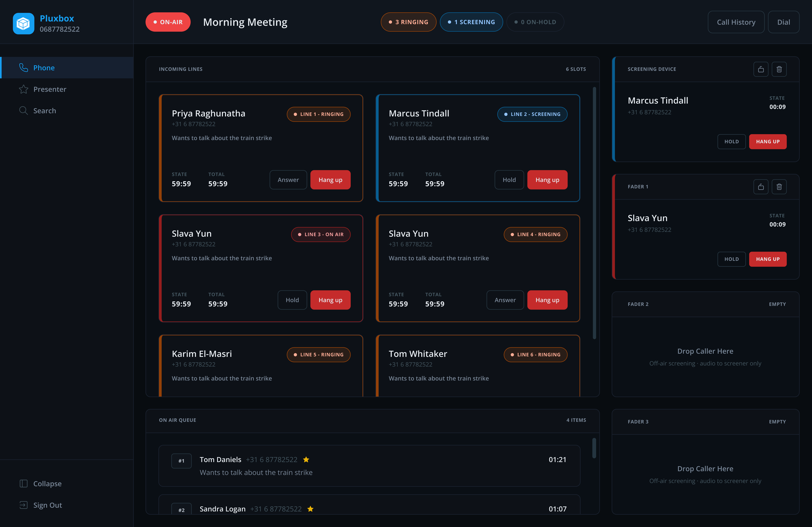This screenshot has height=527, width=812.
Task: Click the 4 ITEMS label
Action: [576, 420]
